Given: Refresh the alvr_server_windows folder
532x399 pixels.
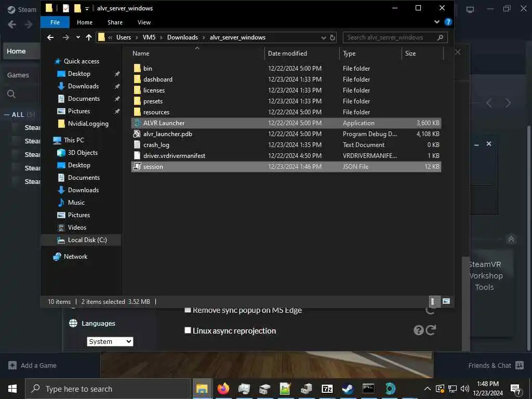Looking at the screenshot, I should 332,37.
